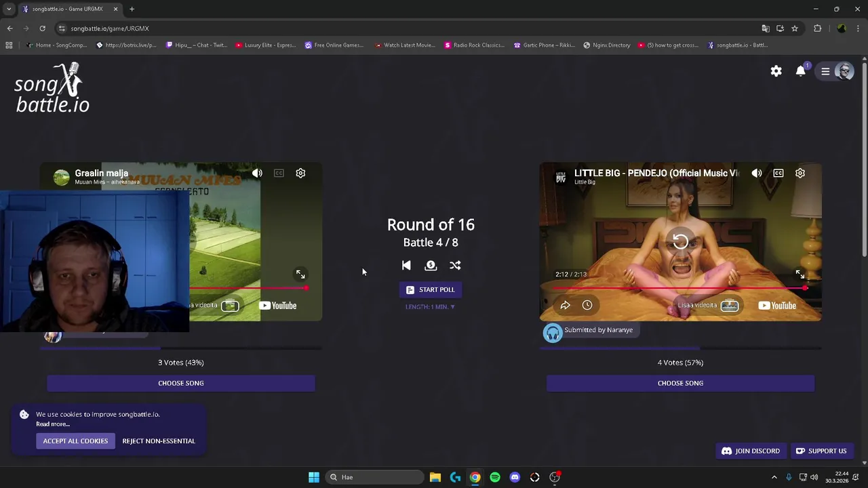Image resolution: width=868 pixels, height=488 pixels.
Task: Open the notifications bell
Action: [x=801, y=71]
